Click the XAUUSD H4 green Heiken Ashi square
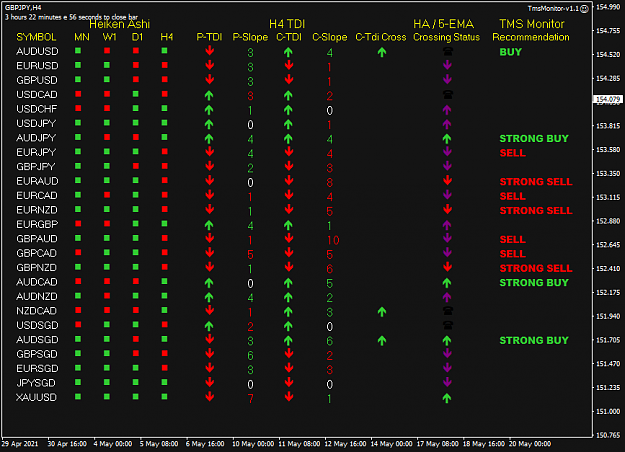Viewport: 625px width, 452px height. pos(164,397)
